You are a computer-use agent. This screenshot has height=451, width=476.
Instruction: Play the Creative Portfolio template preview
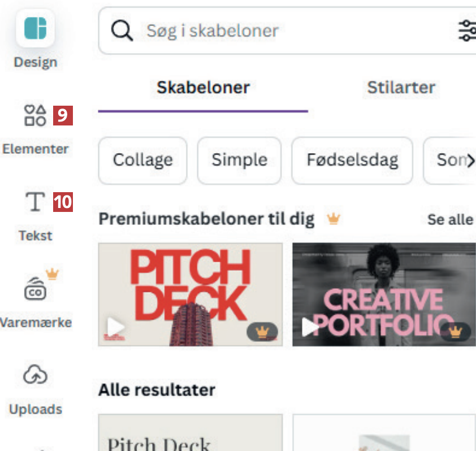point(310,328)
